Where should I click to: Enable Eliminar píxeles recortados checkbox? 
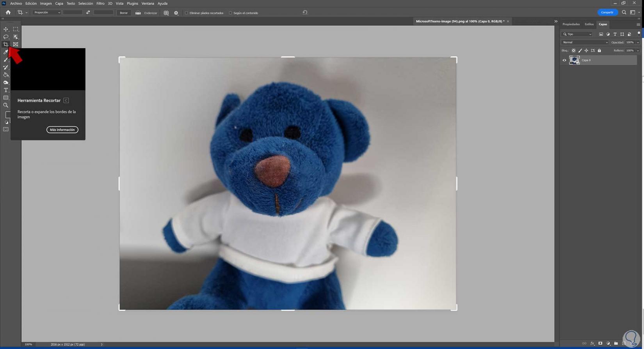tap(187, 13)
